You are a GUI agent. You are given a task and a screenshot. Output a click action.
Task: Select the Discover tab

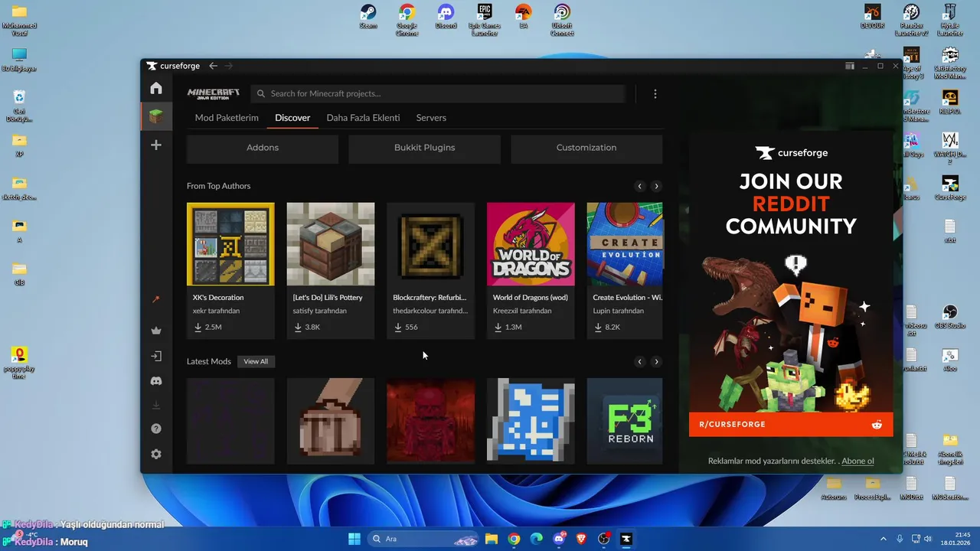292,118
